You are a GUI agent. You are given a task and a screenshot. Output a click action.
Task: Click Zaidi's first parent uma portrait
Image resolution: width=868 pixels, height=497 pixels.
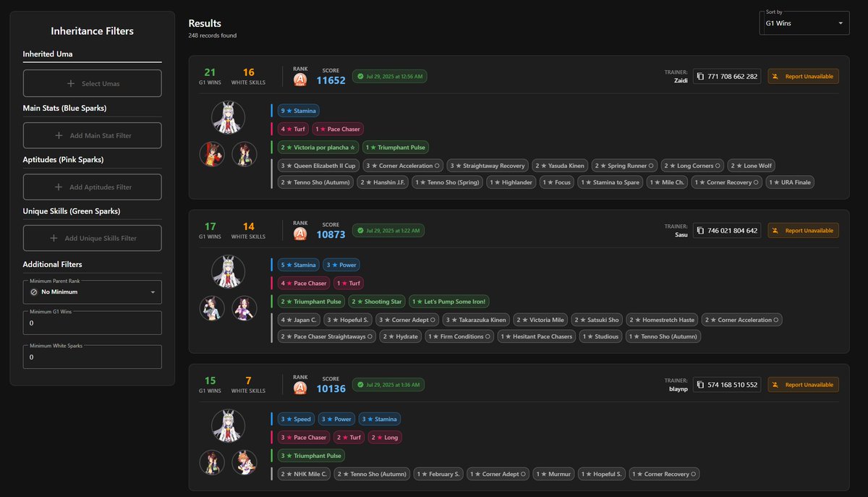pos(212,154)
